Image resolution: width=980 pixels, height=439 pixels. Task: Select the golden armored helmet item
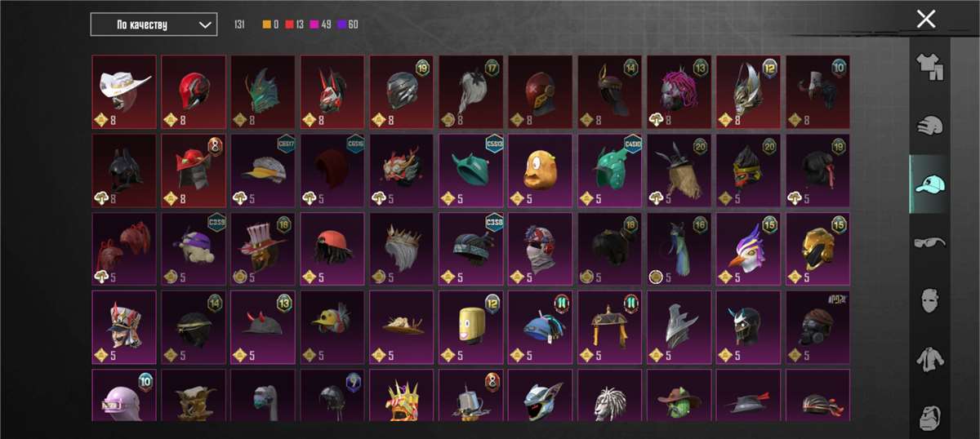(x=818, y=249)
